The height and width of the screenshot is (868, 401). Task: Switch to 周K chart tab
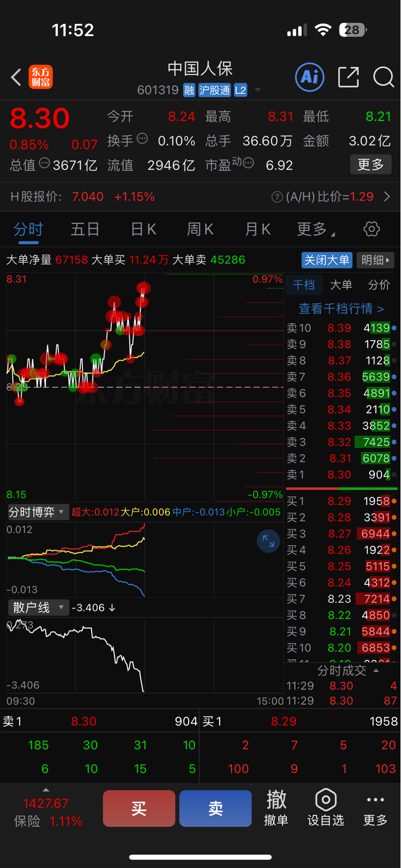[200, 229]
